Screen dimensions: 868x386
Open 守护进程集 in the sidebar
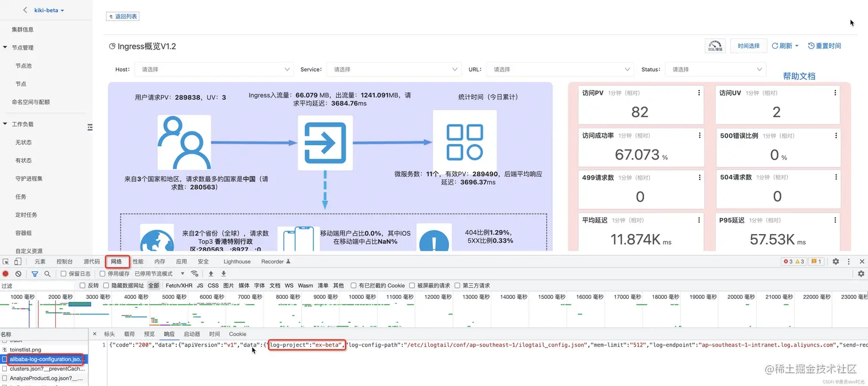[29, 178]
